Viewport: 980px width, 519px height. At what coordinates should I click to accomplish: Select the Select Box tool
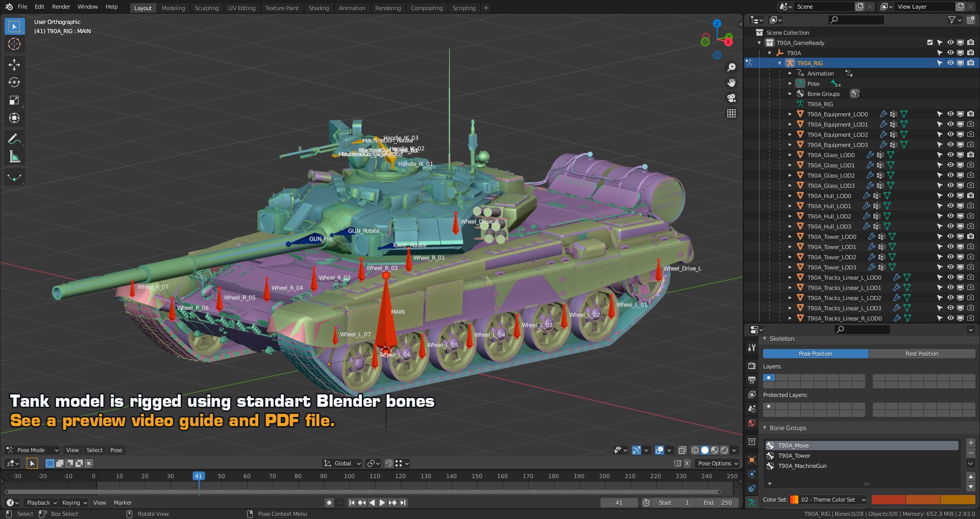click(x=14, y=26)
